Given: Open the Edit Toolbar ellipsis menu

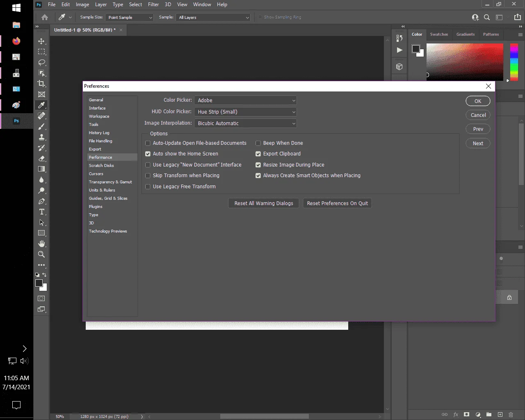Looking at the screenshot, I should click(x=41, y=265).
